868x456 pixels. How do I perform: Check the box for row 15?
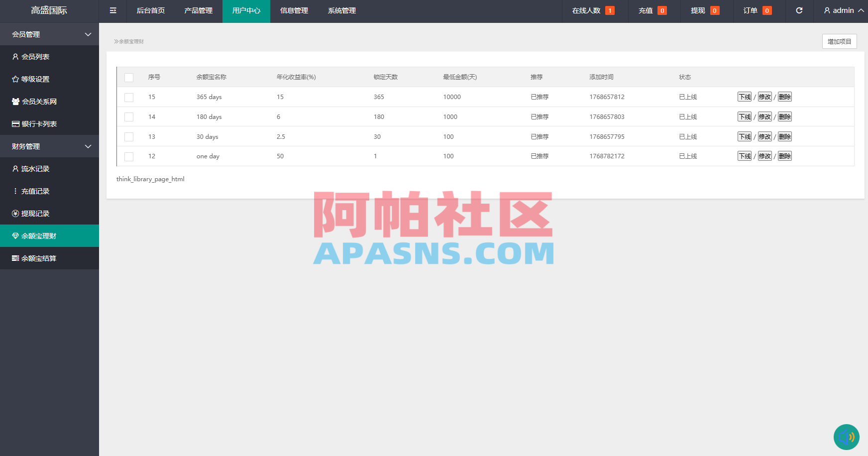[x=129, y=97]
